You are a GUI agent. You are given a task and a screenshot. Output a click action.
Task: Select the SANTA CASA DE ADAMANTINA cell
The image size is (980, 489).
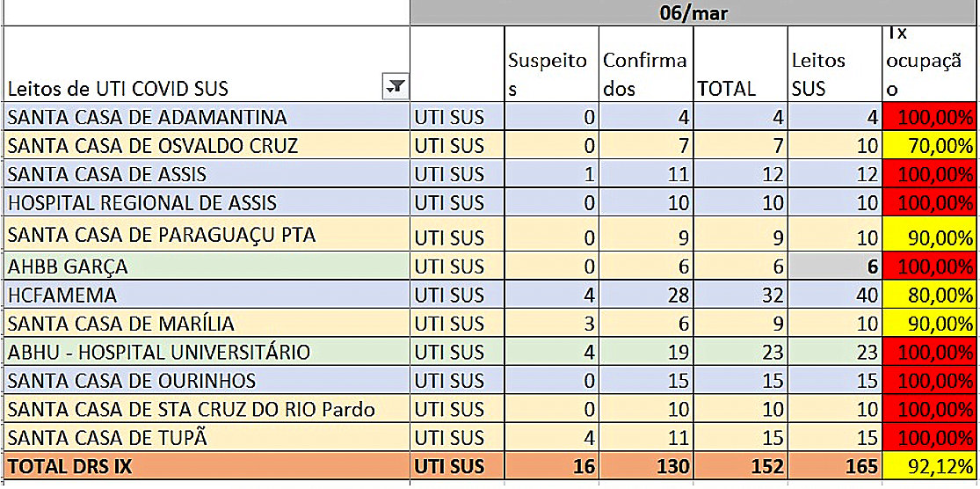click(207, 117)
